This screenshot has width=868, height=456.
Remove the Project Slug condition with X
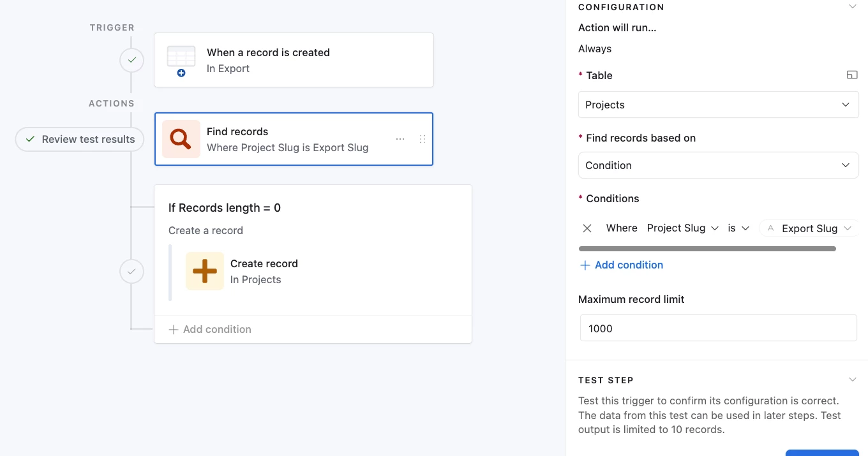tap(587, 228)
